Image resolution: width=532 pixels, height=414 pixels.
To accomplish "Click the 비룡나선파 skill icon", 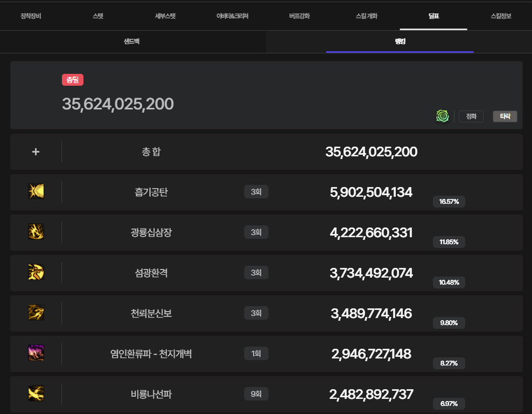I will pyautogui.click(x=36, y=394).
